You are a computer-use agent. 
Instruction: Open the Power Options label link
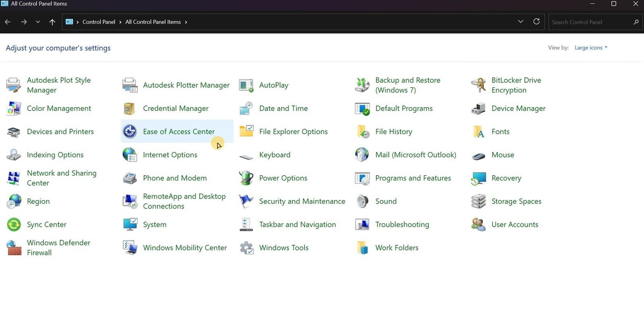tap(283, 178)
